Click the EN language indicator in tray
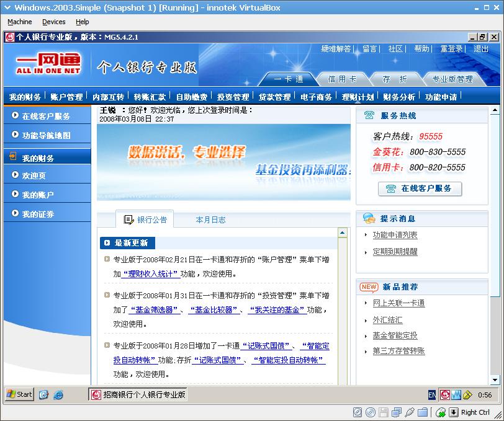 point(432,395)
